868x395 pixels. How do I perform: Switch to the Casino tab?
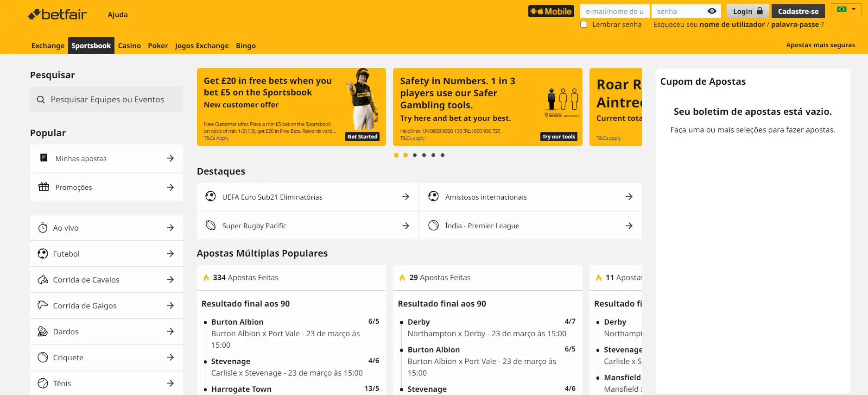tap(129, 45)
